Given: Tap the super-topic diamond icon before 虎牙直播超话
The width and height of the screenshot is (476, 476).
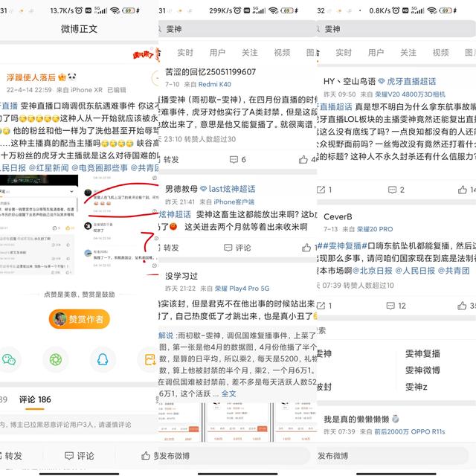Looking at the screenshot, I should click(382, 81).
